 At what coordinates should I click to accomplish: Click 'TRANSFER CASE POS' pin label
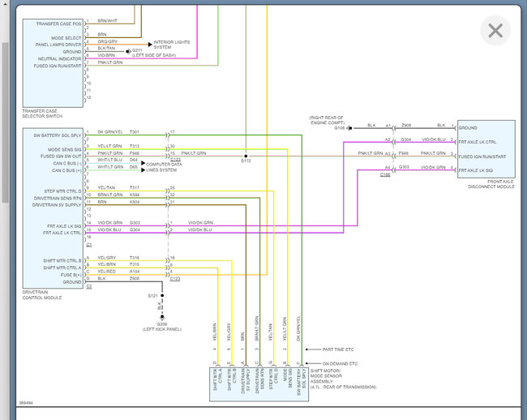[59, 24]
